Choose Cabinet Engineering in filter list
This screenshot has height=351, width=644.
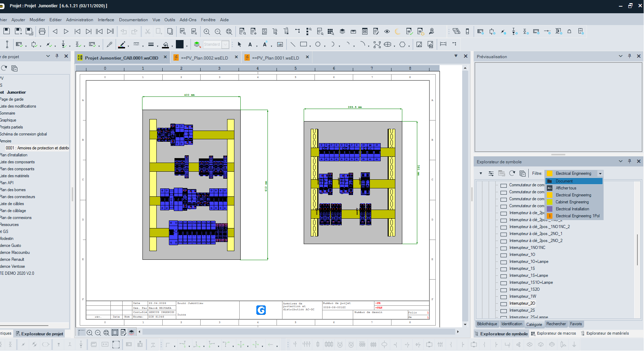pos(572,202)
